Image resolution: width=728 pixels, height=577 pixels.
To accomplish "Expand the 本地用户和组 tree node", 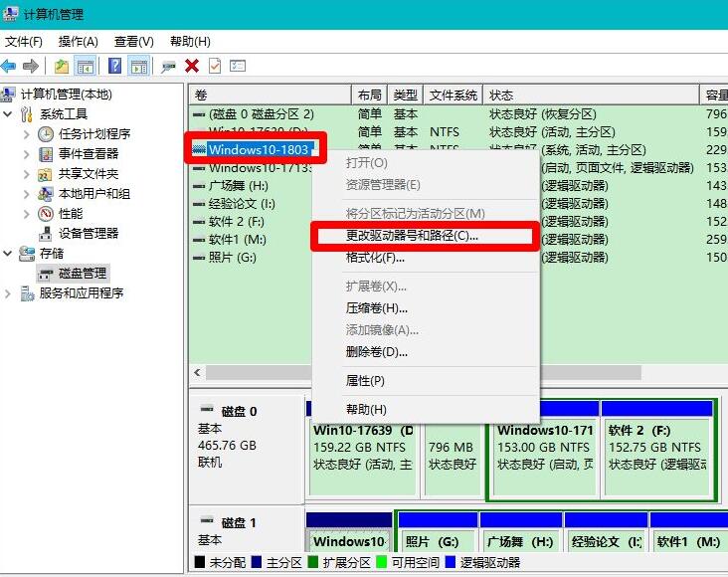I will (x=28, y=194).
